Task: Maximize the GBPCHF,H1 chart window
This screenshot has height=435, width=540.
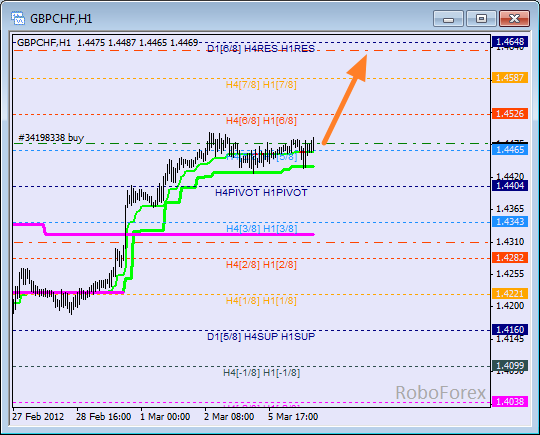Action: 481,19
